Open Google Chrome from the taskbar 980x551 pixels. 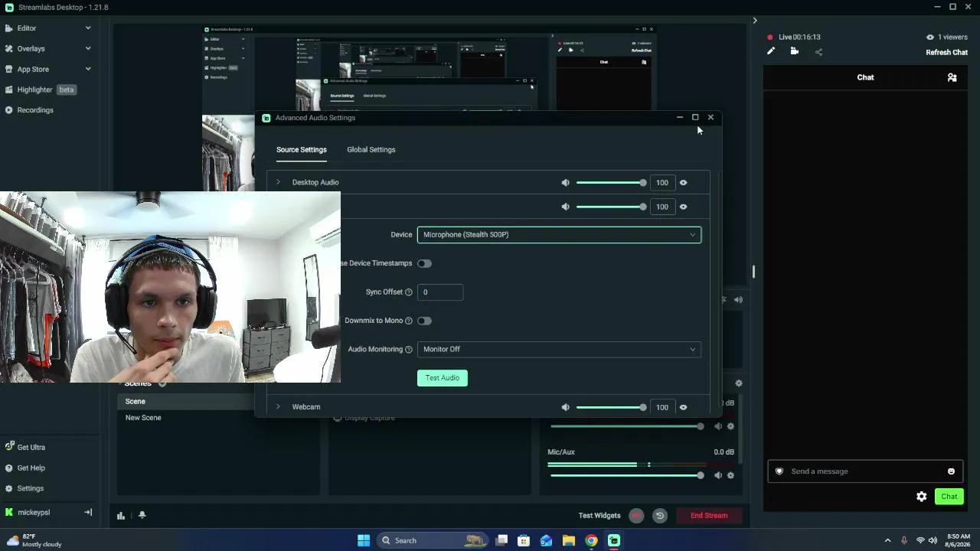pos(591,540)
